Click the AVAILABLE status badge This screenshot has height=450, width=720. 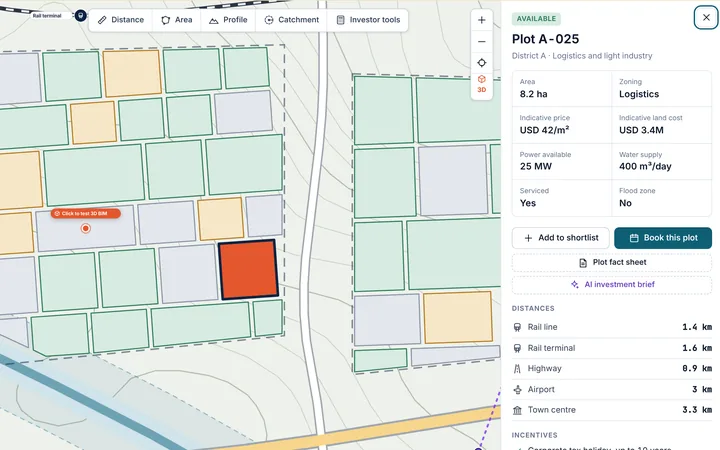click(536, 19)
